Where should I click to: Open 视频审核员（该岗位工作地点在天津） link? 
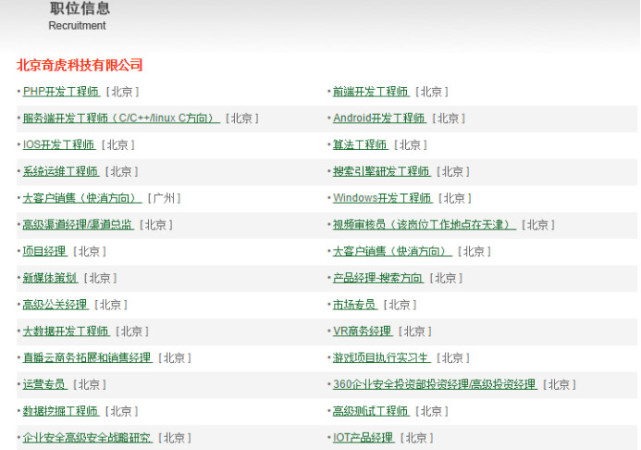tap(424, 225)
